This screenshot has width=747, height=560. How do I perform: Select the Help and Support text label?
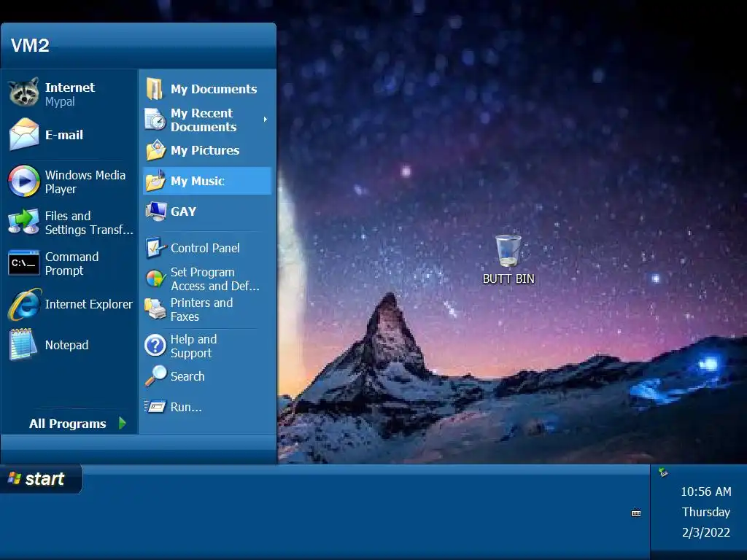click(193, 346)
